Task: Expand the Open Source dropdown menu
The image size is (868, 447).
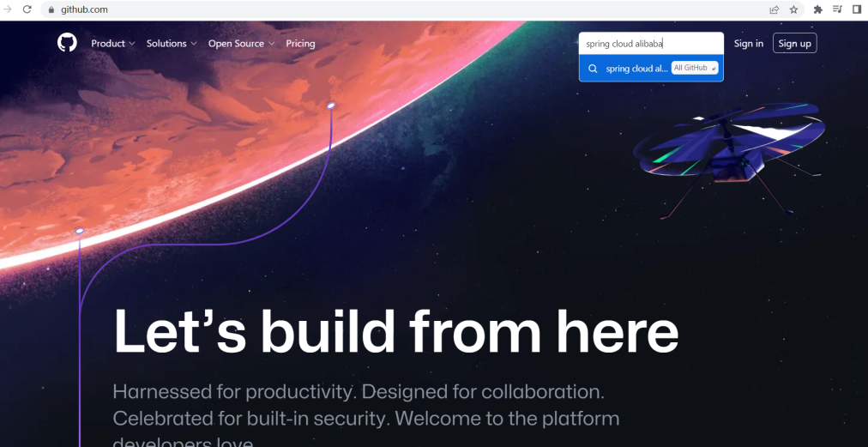Action: pos(241,43)
